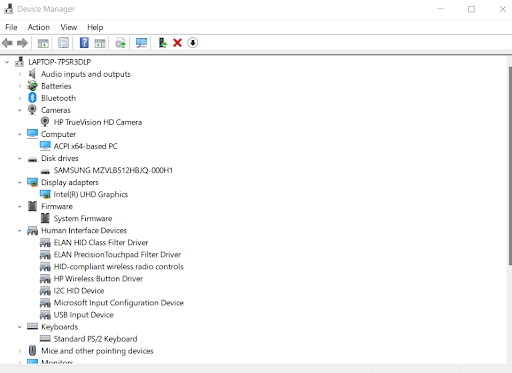This screenshot has width=512, height=373.
Task: Click the Keyboards category icon
Action: tap(32, 326)
